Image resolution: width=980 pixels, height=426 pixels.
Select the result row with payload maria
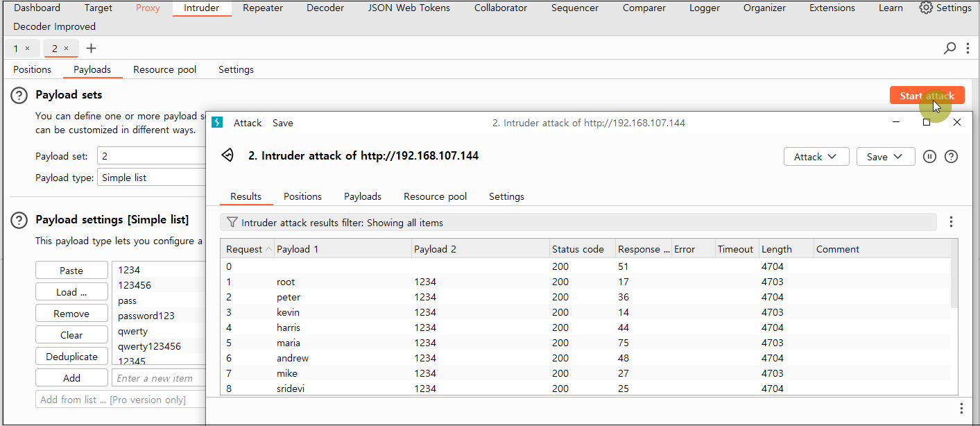click(586, 343)
